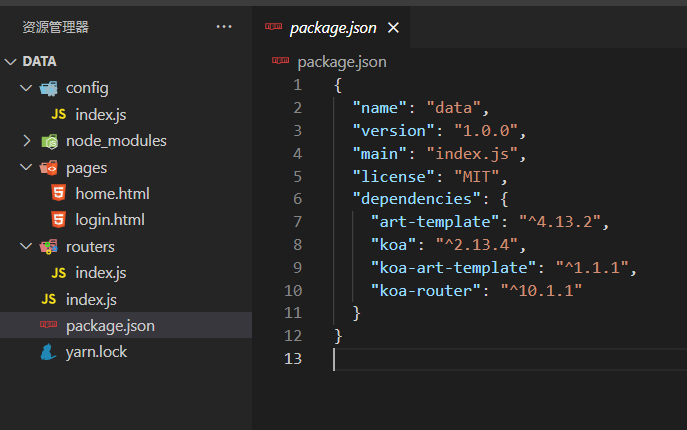The width and height of the screenshot is (687, 430).
Task: Click the config folder icon
Action: [48, 88]
